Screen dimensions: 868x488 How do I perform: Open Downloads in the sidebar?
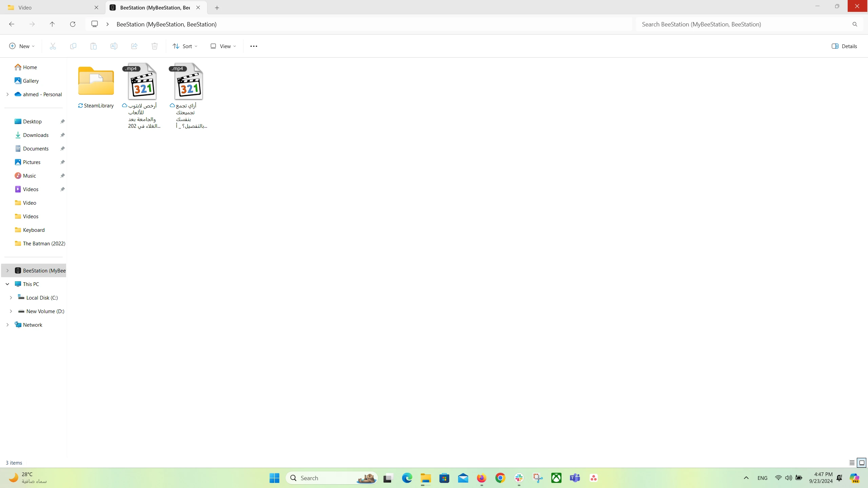[x=36, y=135]
